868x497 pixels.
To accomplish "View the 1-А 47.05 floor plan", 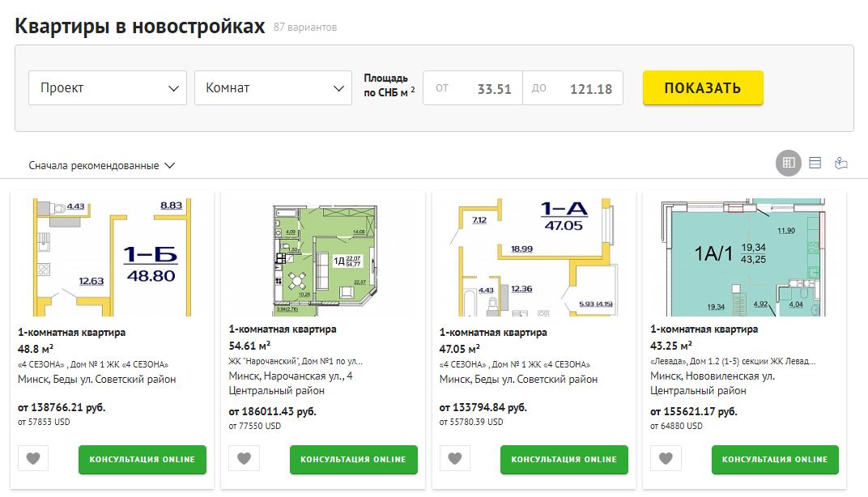I will point(534,257).
